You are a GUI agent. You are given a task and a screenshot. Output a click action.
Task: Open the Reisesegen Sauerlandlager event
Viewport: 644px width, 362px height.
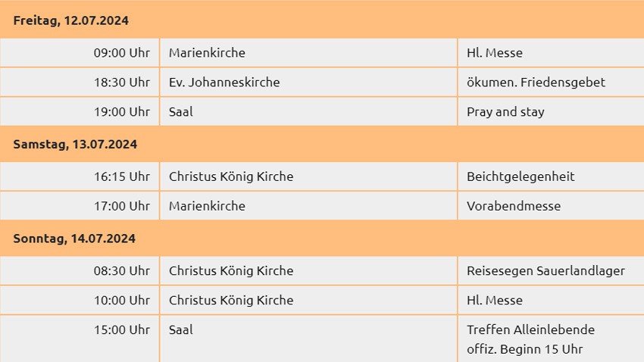tap(546, 270)
